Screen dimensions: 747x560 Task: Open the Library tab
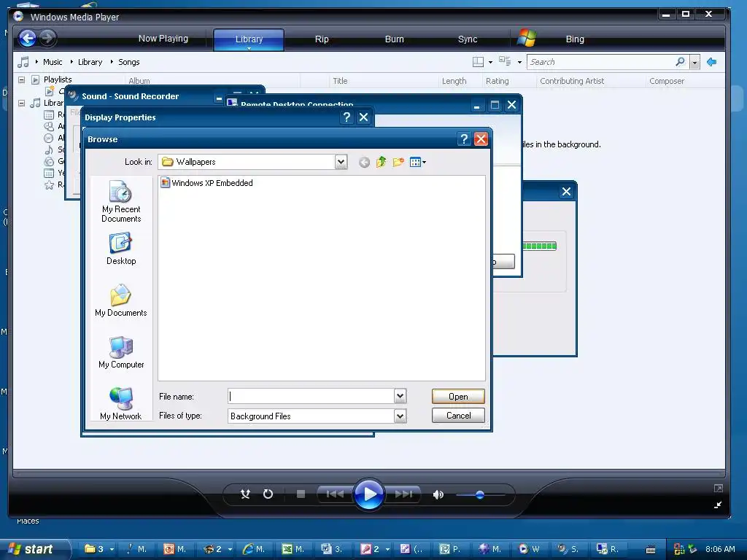click(249, 39)
